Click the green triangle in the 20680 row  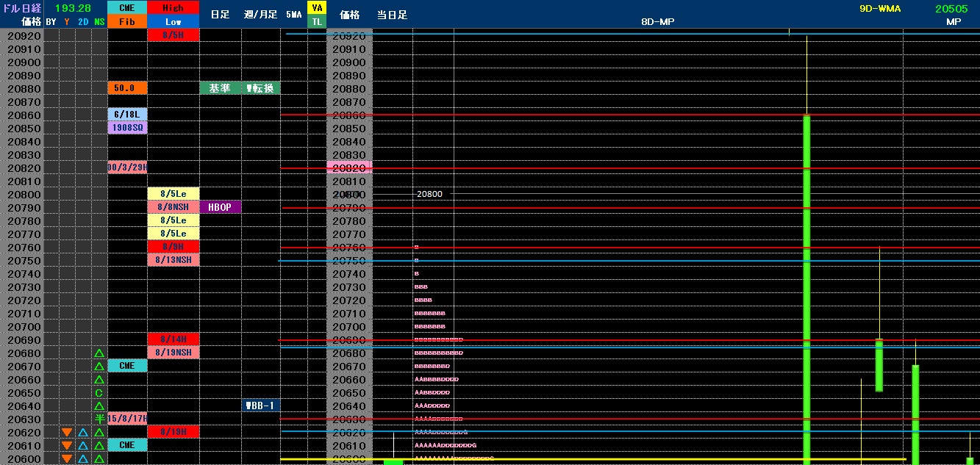[99, 353]
